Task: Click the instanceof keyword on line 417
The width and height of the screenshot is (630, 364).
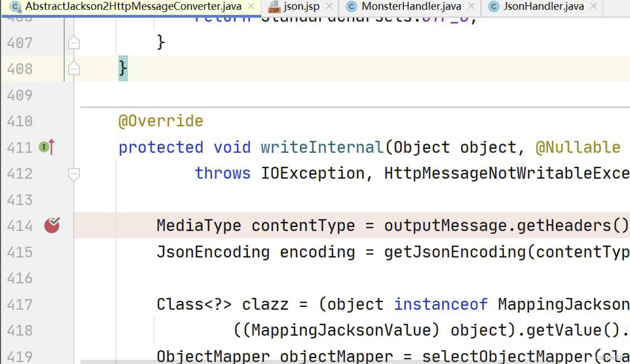Action: [441, 304]
